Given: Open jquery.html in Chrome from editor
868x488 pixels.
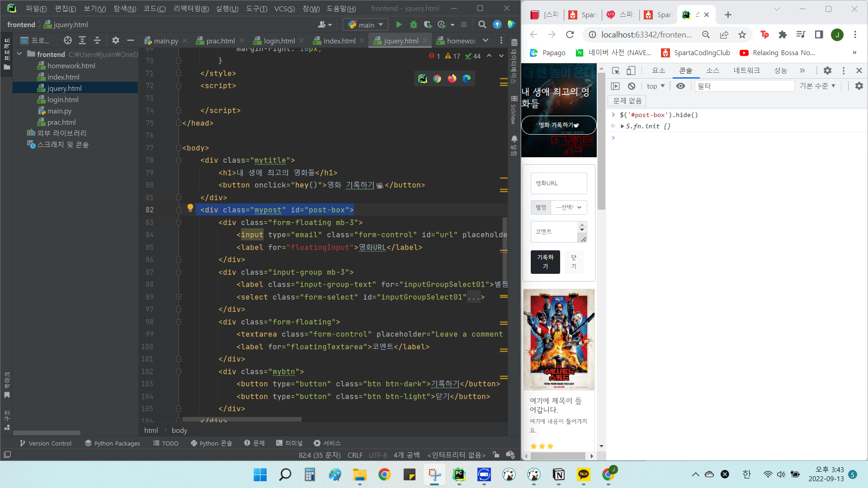Looking at the screenshot, I should coord(437,79).
